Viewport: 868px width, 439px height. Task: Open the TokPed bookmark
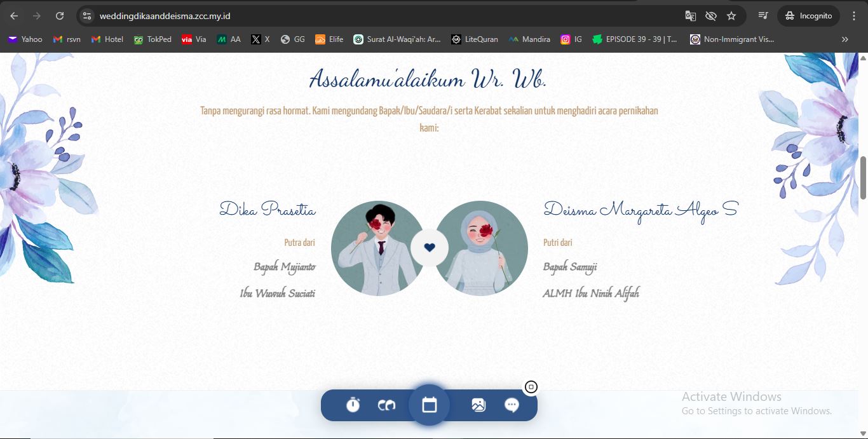(x=153, y=39)
